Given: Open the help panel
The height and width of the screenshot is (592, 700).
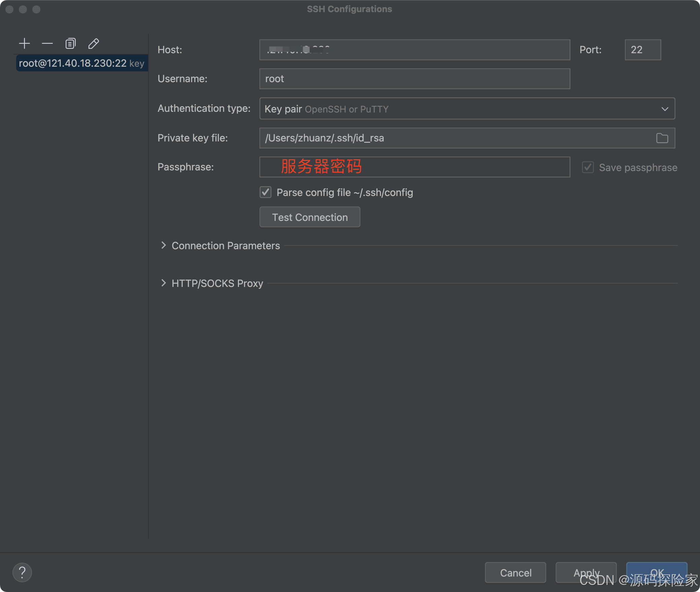Looking at the screenshot, I should [22, 572].
